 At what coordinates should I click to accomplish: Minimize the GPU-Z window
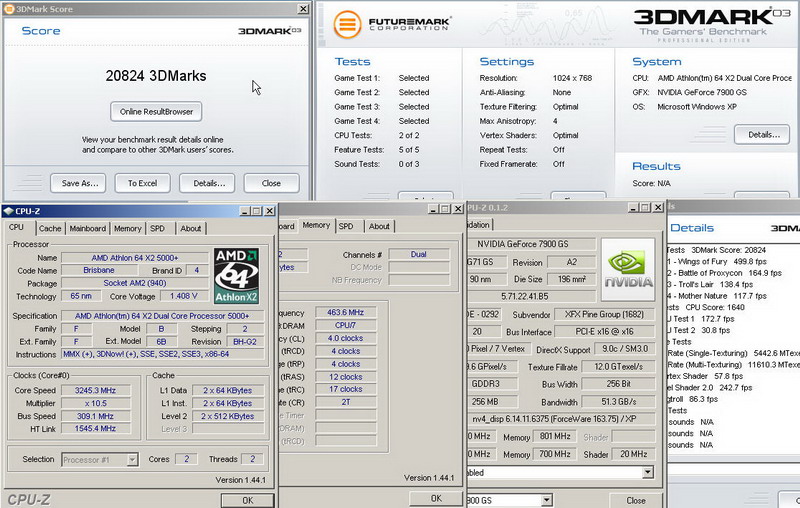point(633,207)
